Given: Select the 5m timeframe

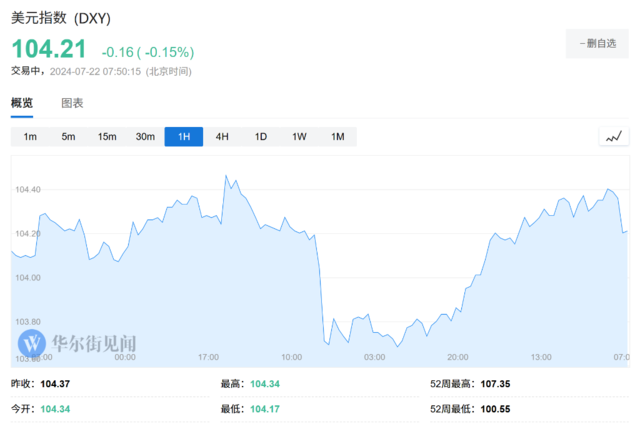Looking at the screenshot, I should tap(68, 137).
